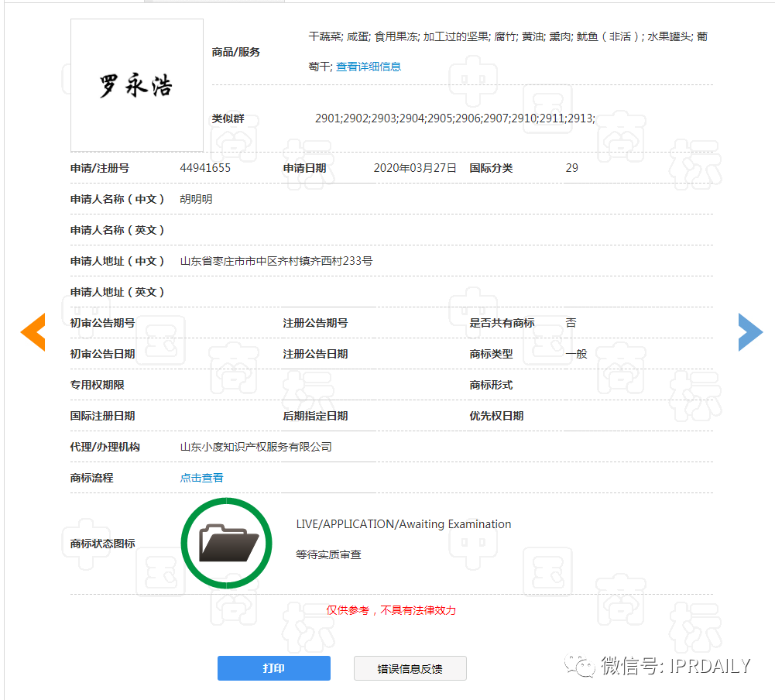Click the 后期指定日期 field label
775x700 pixels.
click(x=315, y=416)
